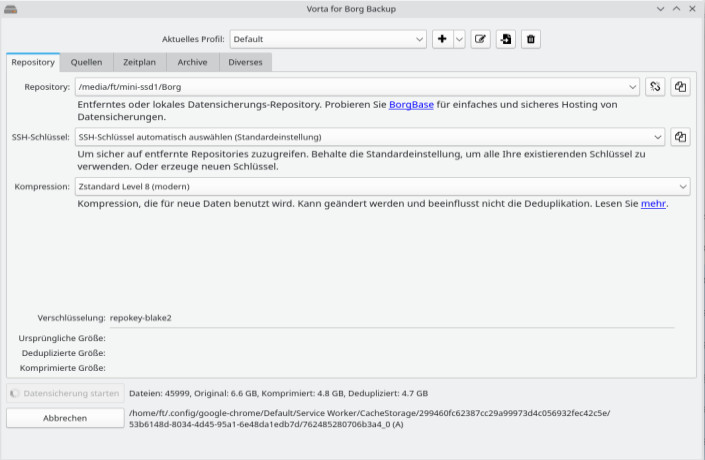
Task: Minimize the Vorta window
Action: [x=660, y=9]
